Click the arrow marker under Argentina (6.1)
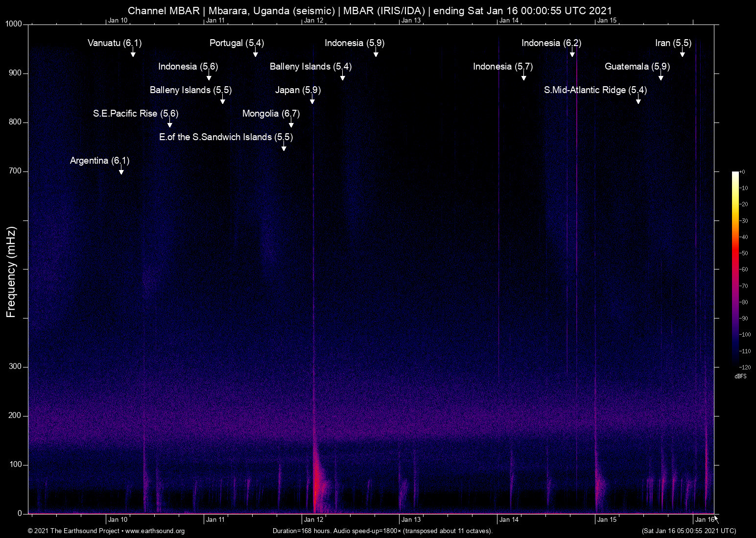 pos(121,170)
